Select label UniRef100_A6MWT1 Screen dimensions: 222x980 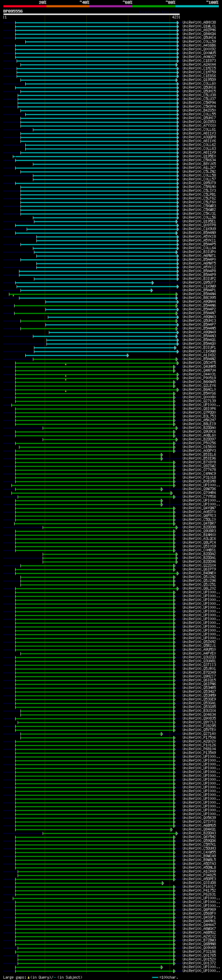(199, 256)
